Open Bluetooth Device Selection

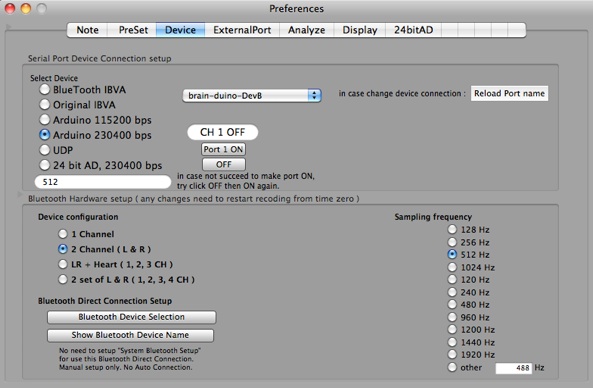point(132,317)
